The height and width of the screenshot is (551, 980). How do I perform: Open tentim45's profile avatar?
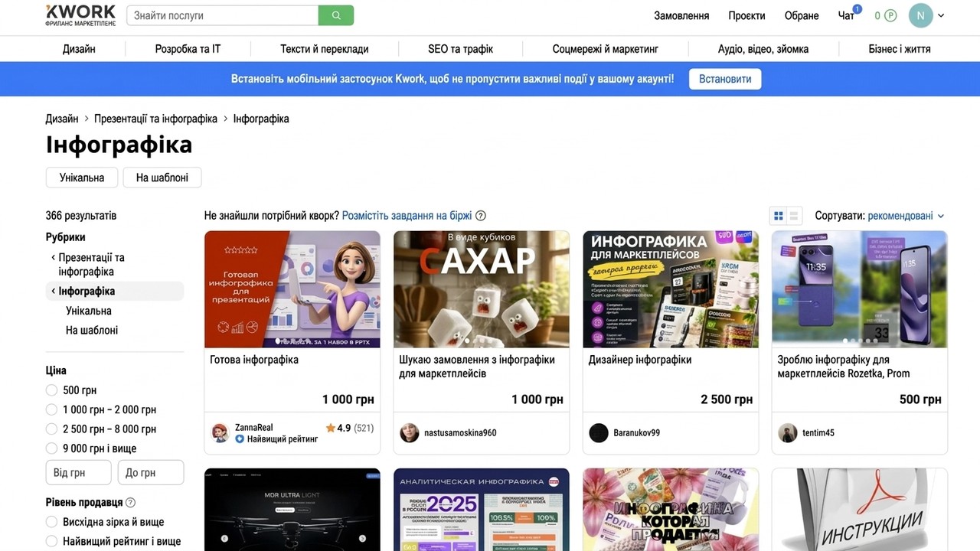pyautogui.click(x=788, y=433)
